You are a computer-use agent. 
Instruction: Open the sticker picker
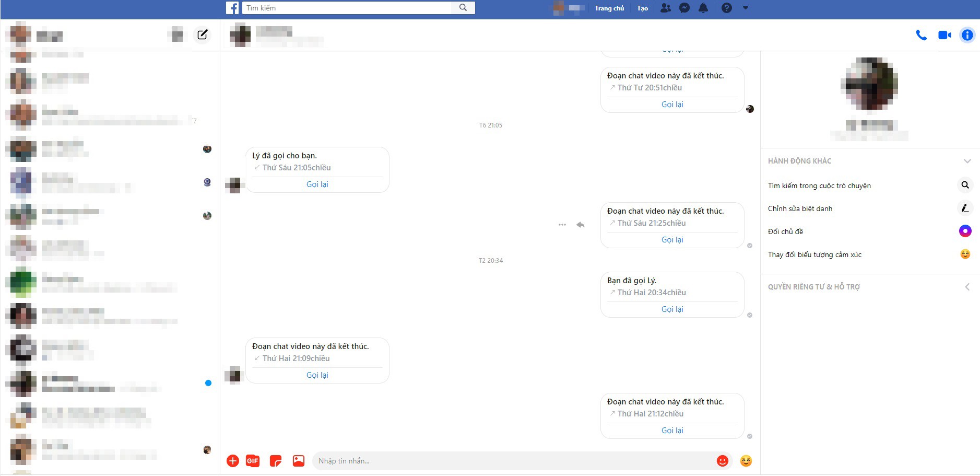pos(276,461)
